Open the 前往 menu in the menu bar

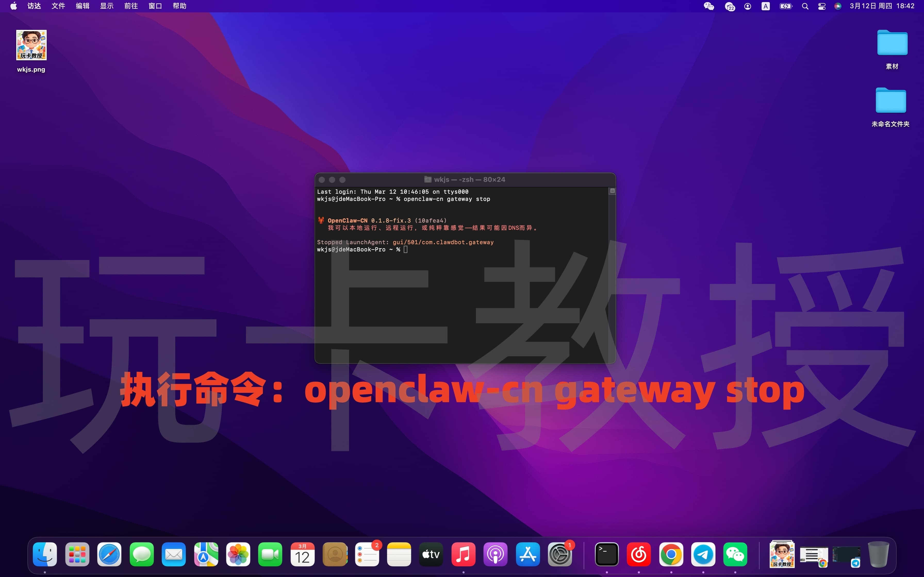130,6
